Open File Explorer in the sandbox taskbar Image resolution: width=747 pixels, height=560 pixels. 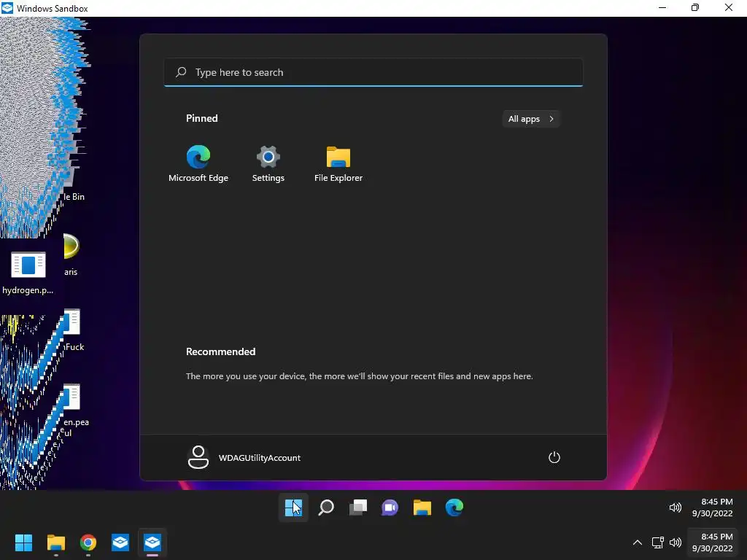pos(422,507)
